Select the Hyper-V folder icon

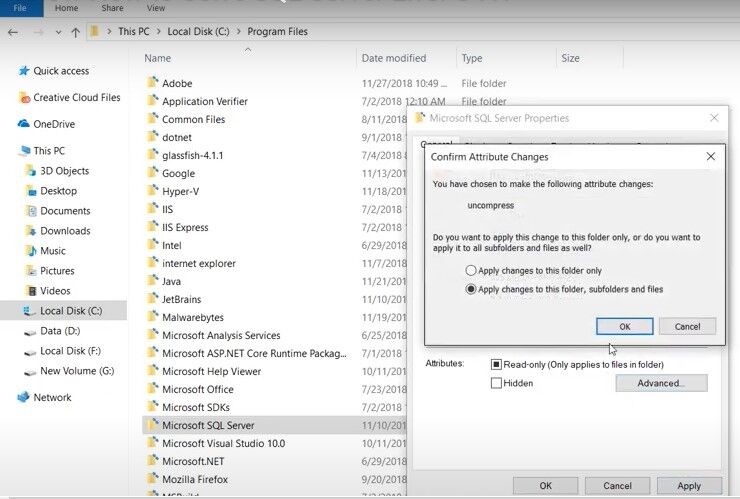[152, 191]
